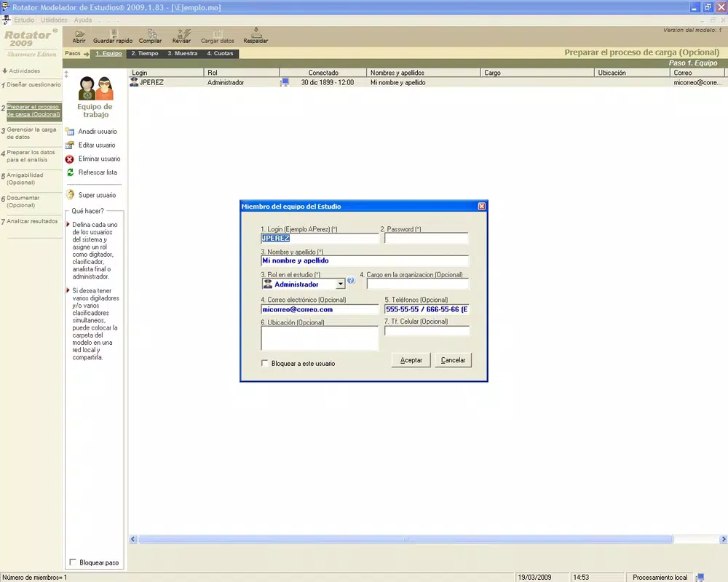
Task: Click the Ubicación column header
Action: (633, 73)
